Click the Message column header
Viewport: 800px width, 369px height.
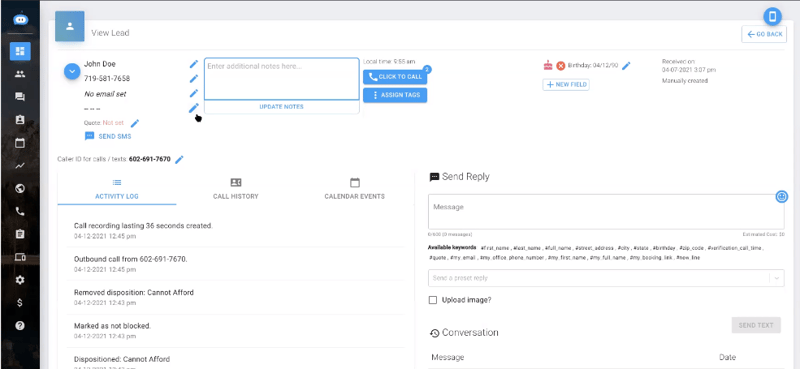pyautogui.click(x=447, y=357)
